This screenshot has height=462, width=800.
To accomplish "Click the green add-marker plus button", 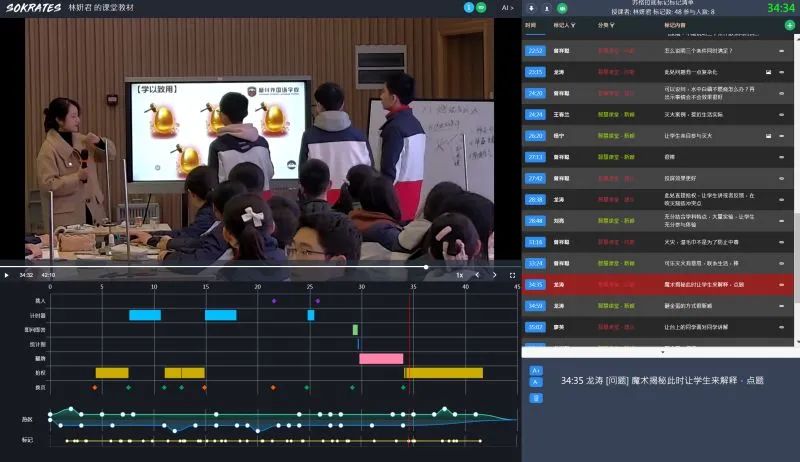I will (x=790, y=25).
